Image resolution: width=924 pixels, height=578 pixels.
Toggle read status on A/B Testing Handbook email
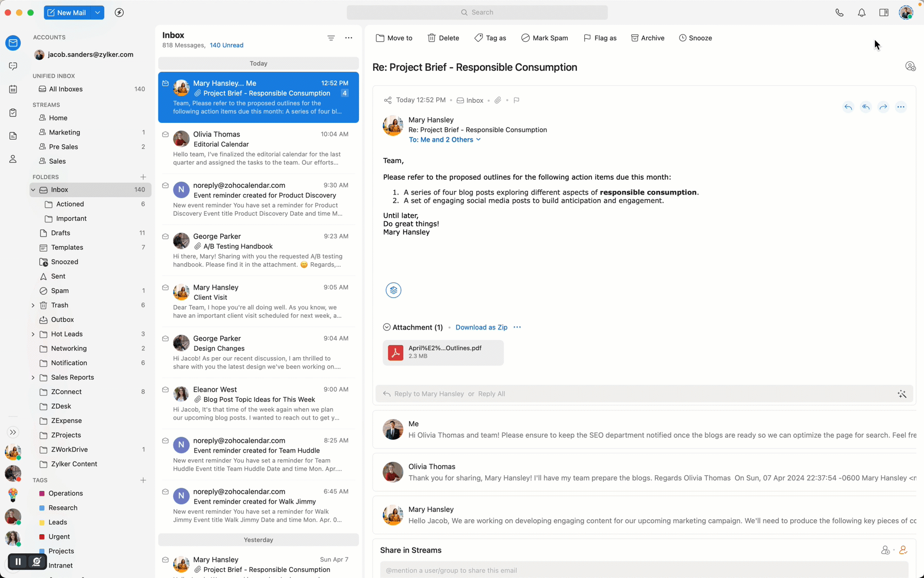166,236
